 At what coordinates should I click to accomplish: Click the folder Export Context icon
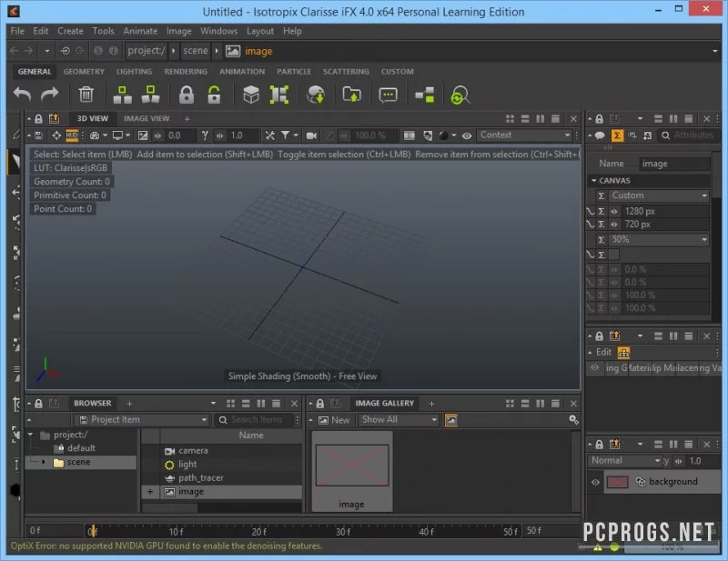(x=351, y=95)
